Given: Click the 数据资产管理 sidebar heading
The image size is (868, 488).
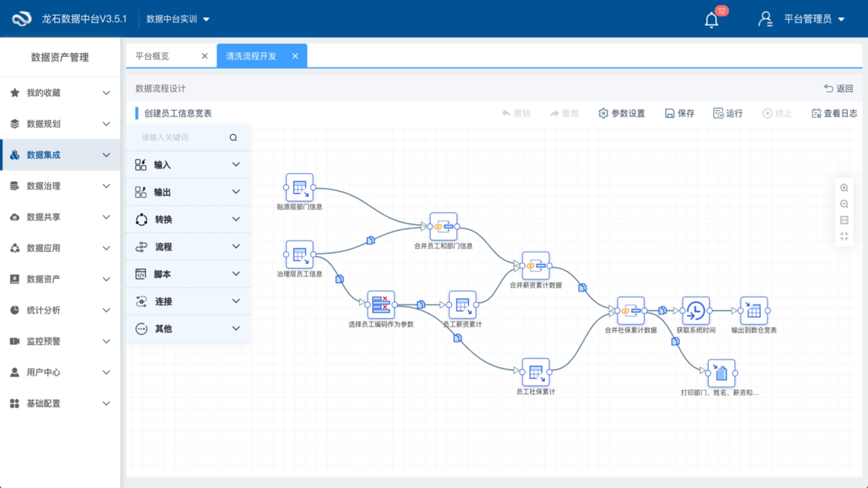Looking at the screenshot, I should (x=60, y=57).
